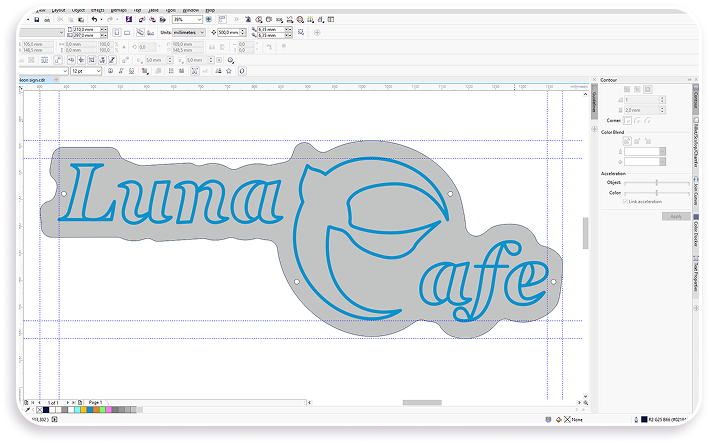
Task: Choose the portrait page orientation icon
Action: click(117, 33)
